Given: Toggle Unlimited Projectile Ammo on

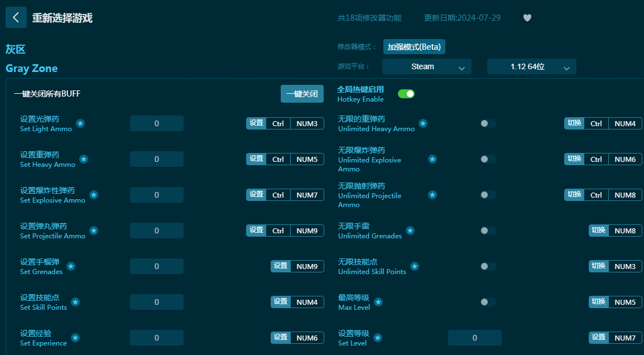Looking at the screenshot, I should [x=488, y=195].
